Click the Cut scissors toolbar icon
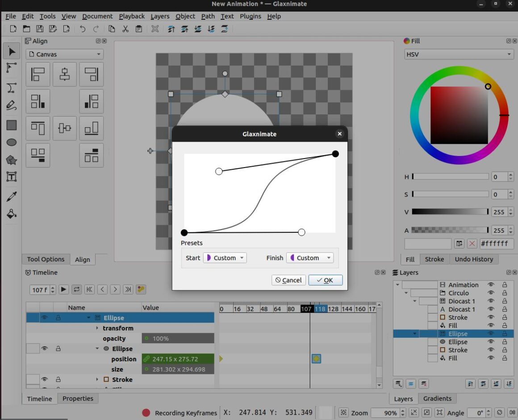 tap(125, 29)
